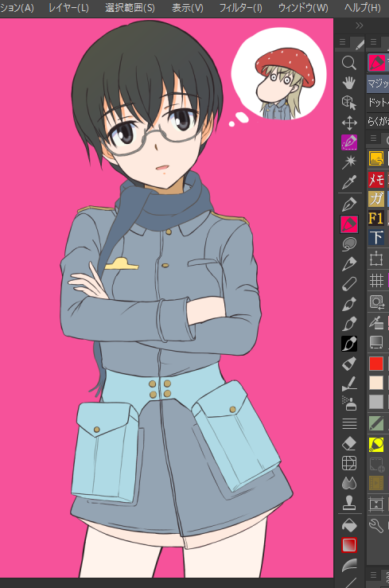Select the Blend tool with two droplets
The height and width of the screenshot is (588, 389).
point(349,484)
